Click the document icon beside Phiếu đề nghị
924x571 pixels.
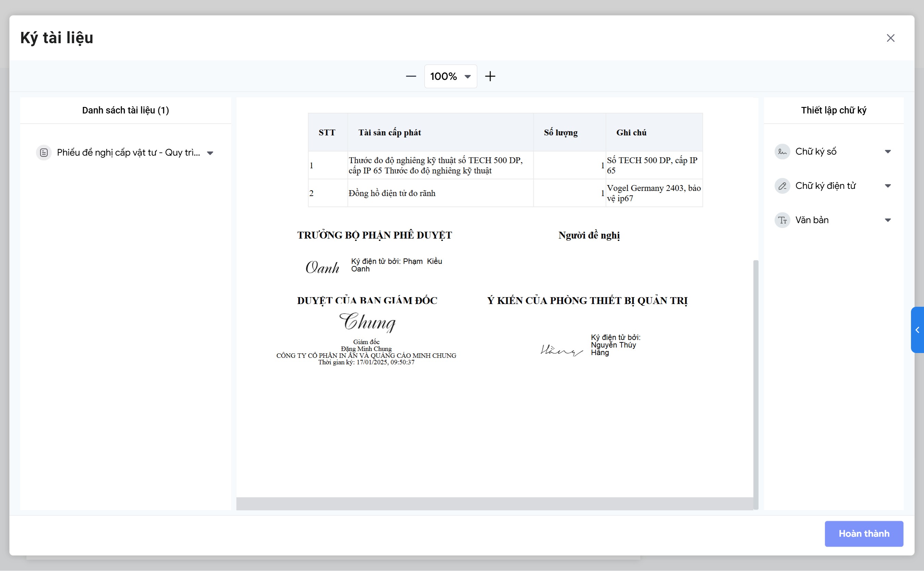click(x=44, y=153)
